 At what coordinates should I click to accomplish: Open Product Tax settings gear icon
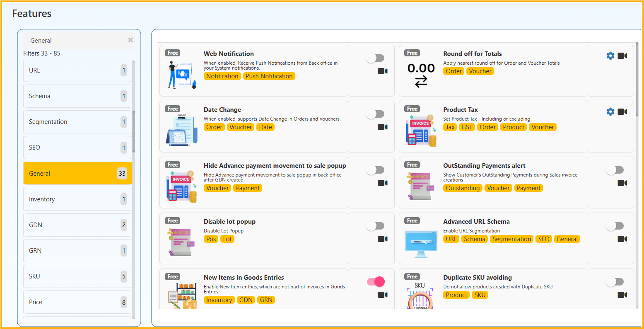pos(610,112)
